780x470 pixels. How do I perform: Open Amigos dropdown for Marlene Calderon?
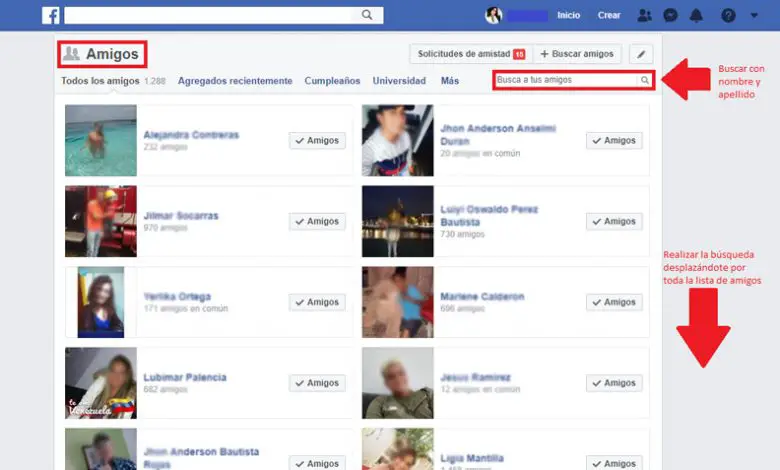[614, 302]
